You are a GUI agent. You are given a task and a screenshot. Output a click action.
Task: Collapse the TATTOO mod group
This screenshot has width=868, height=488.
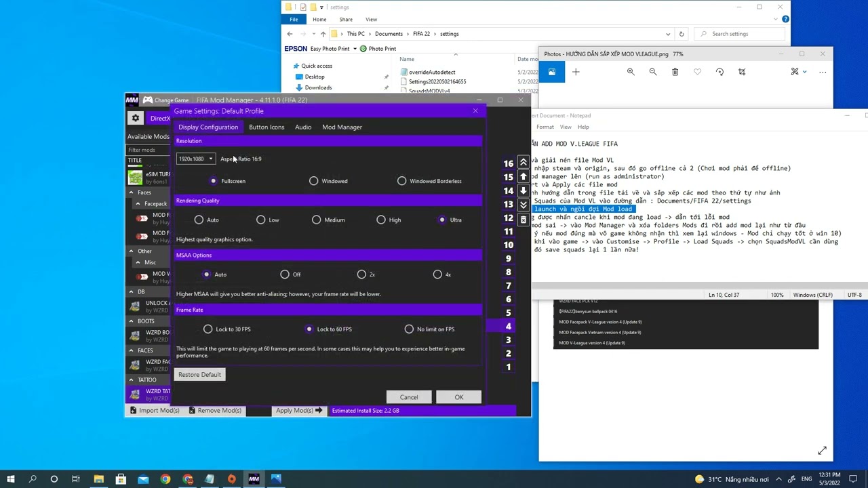[x=132, y=380]
